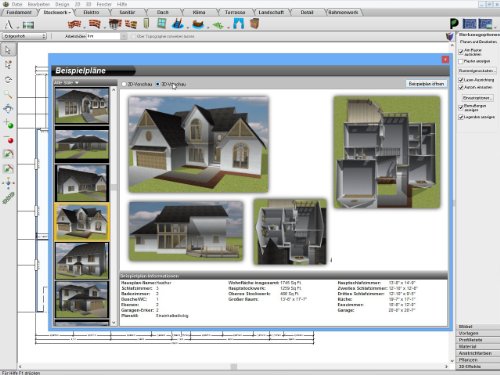Select the blue staircase tool
This screenshot has width=500, height=375.
click(178, 24)
